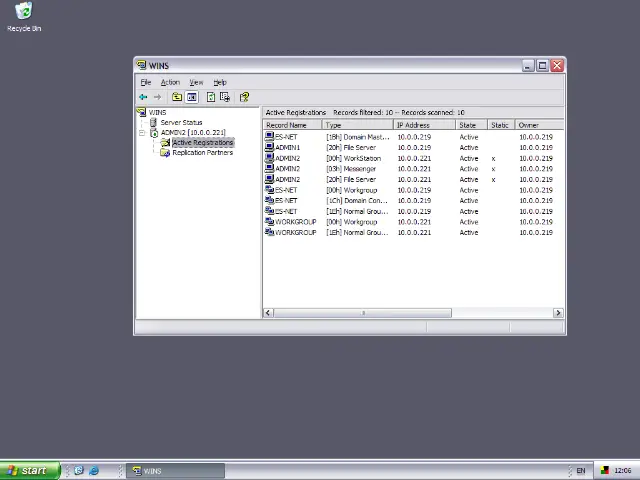Click the Active state in the ADMIN1 row
Image resolution: width=640 pixels, height=480 pixels.
tap(469, 147)
